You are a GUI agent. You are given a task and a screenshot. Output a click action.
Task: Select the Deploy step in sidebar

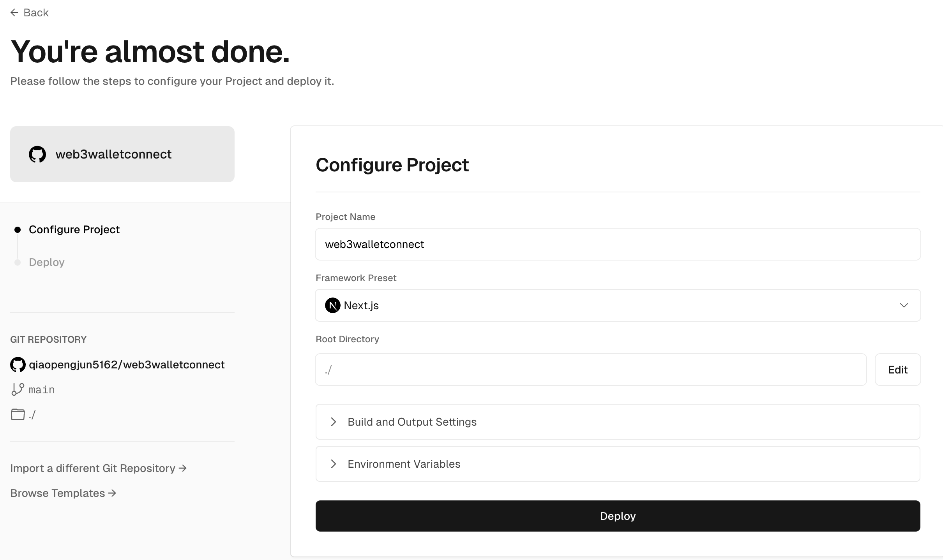[47, 262]
